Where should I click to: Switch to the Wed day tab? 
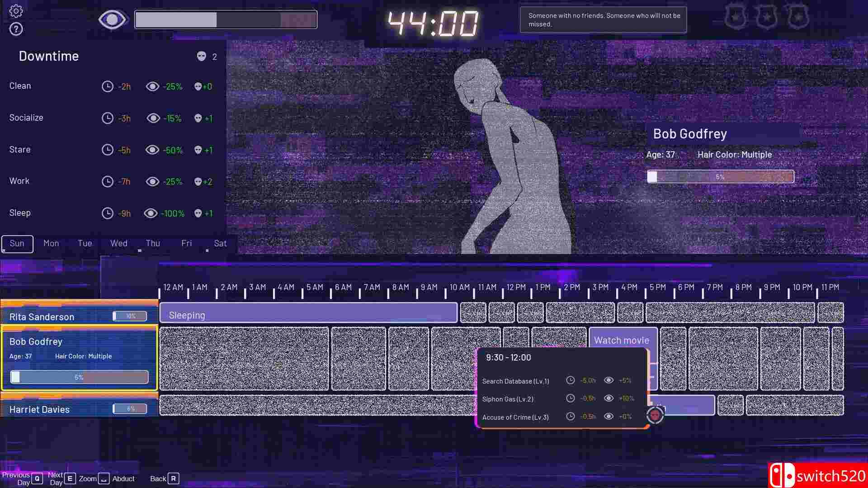pyautogui.click(x=119, y=244)
